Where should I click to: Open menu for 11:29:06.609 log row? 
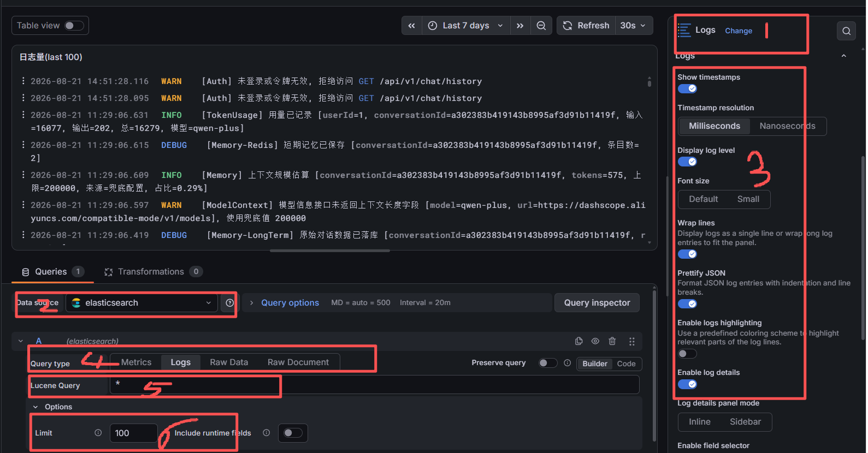23,175
